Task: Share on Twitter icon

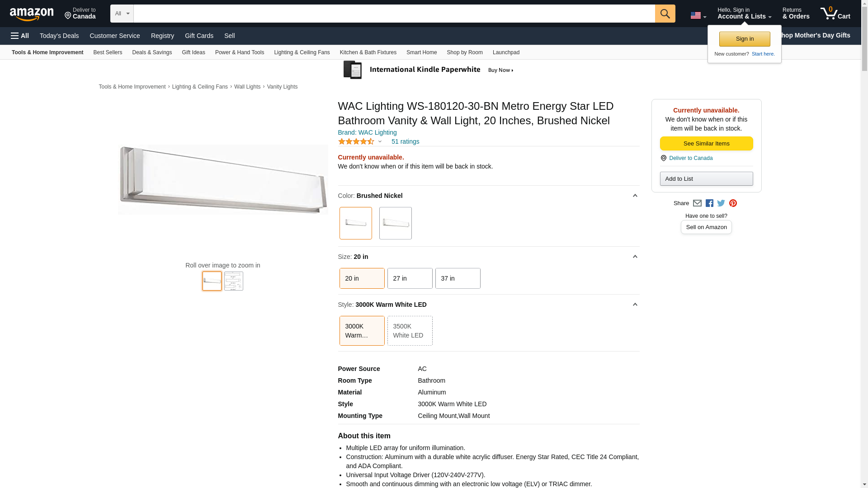Action: pos(721,203)
